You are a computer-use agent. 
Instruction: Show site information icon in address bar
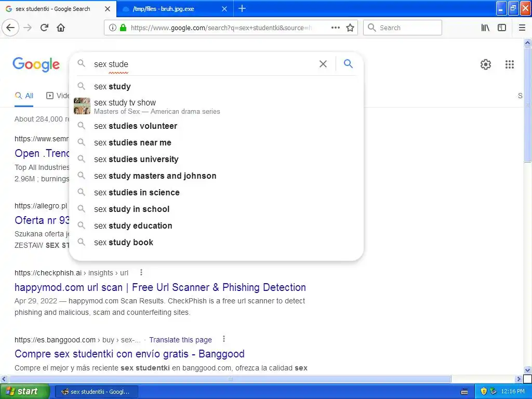point(113,28)
